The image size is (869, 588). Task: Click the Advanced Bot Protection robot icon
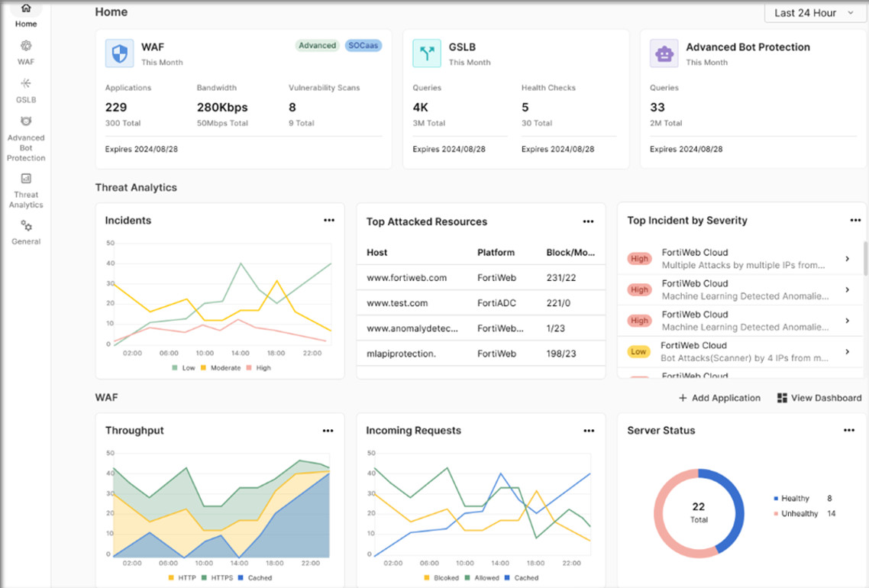[664, 53]
